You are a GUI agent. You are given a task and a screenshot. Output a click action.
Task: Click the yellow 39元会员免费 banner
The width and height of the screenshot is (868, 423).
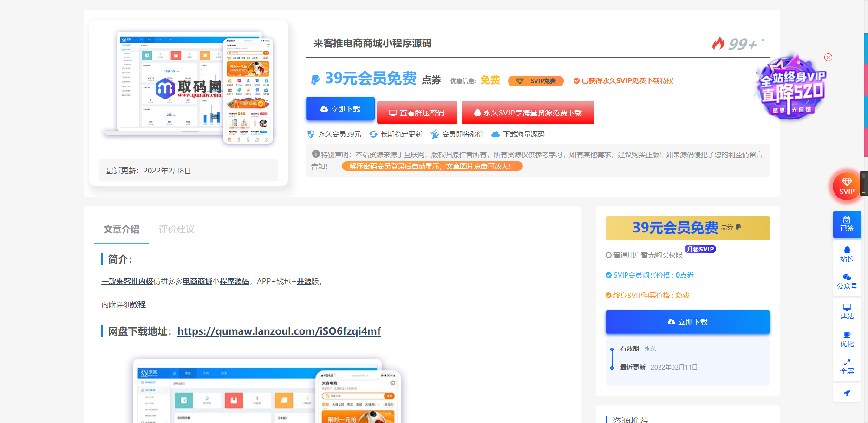pos(687,228)
